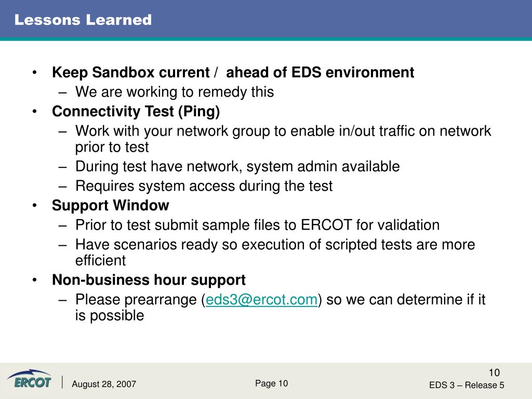Click the August 28, 2007 date text
Screen dimensions: 532x399
coord(104,384)
